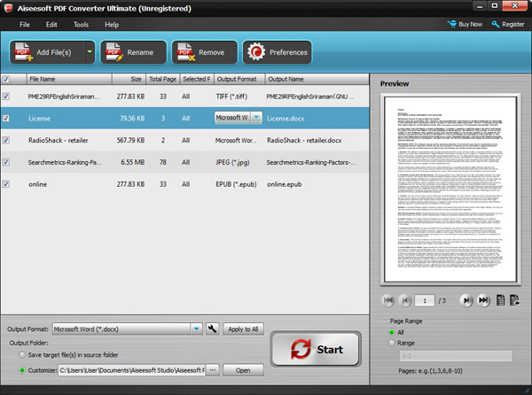
Task: Go to first page in preview
Action: click(x=388, y=300)
